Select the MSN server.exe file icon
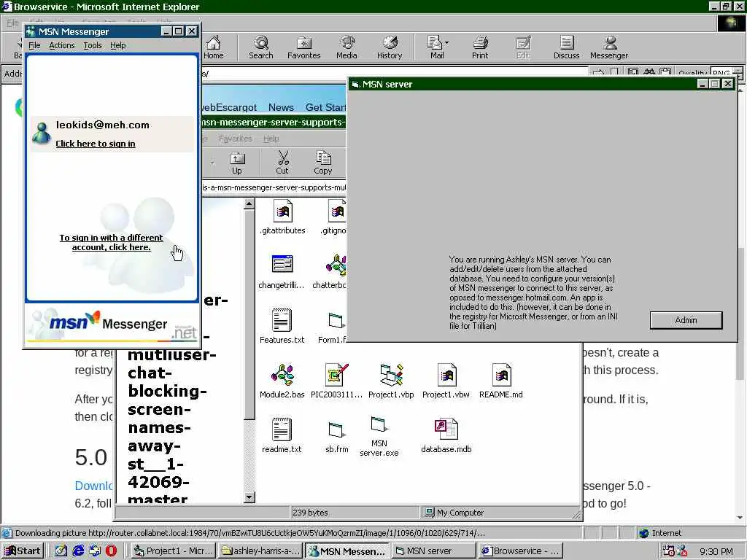This screenshot has height=560, width=747. pyautogui.click(x=379, y=424)
